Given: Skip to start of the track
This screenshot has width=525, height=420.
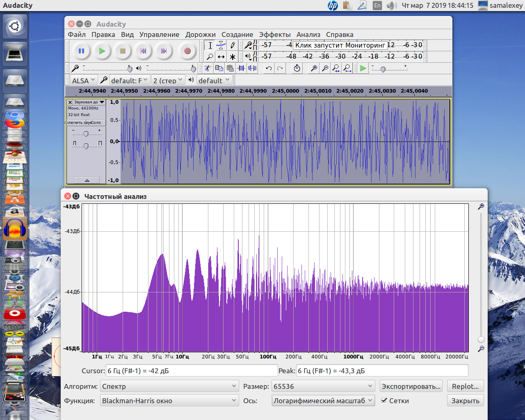Looking at the screenshot, I should pos(143,51).
